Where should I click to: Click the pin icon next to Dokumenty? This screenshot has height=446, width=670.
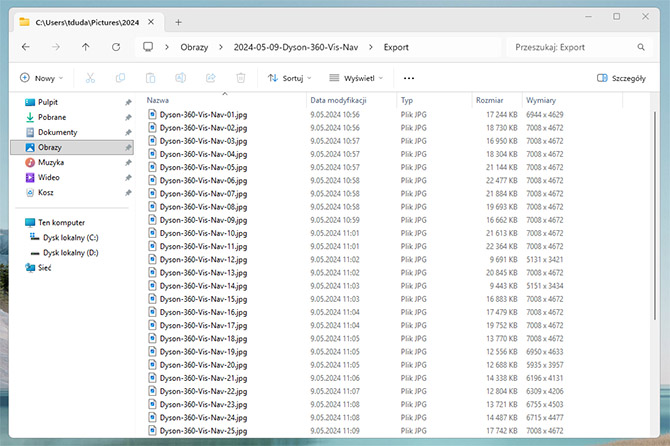[128, 132]
